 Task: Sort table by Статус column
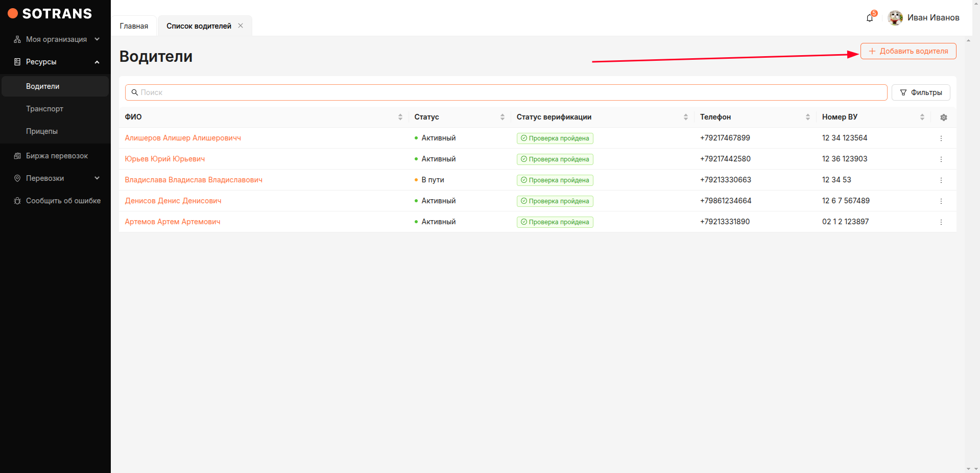pos(502,117)
